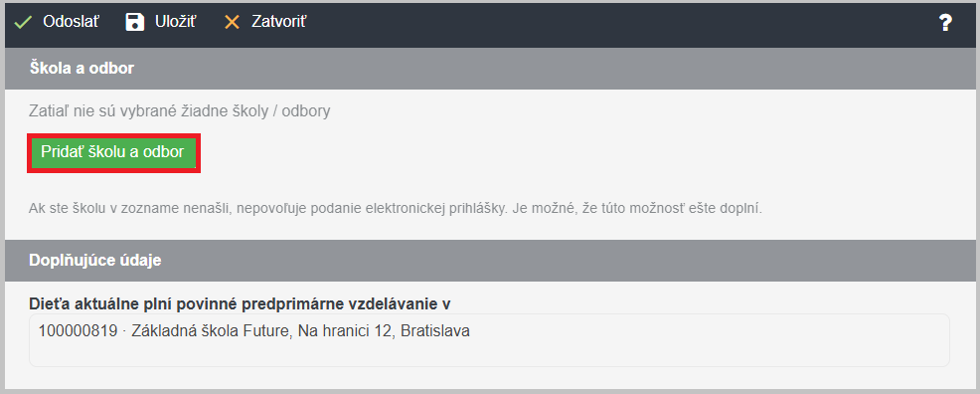Click the green checkmark Odoslať icon
The image size is (980, 394).
coord(23,23)
